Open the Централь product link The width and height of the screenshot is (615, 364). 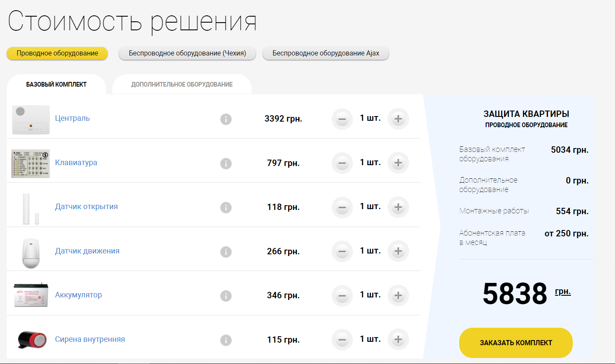pyautogui.click(x=72, y=118)
